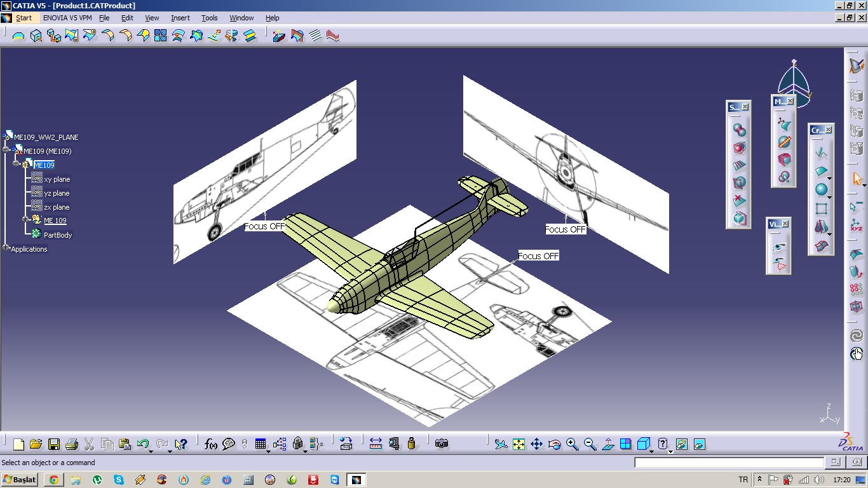Open the Select tool dropdown arrow
The width and height of the screenshot is (868, 488).
(865, 186)
